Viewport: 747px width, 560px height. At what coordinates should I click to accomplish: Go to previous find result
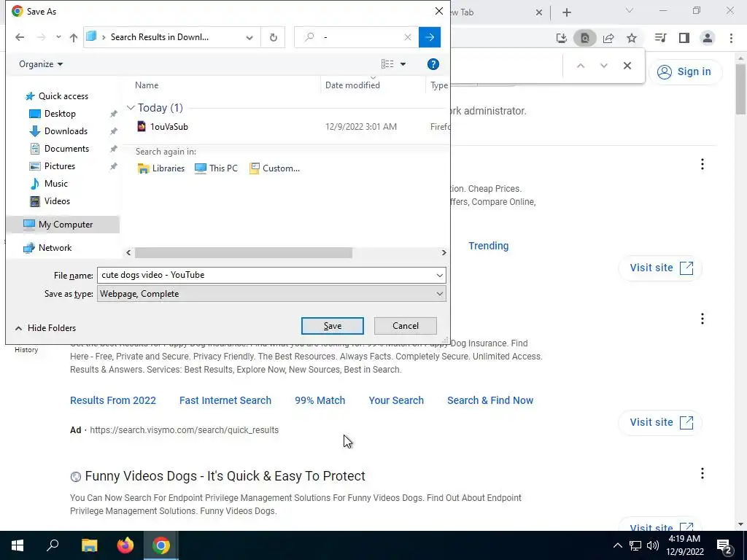pyautogui.click(x=580, y=66)
